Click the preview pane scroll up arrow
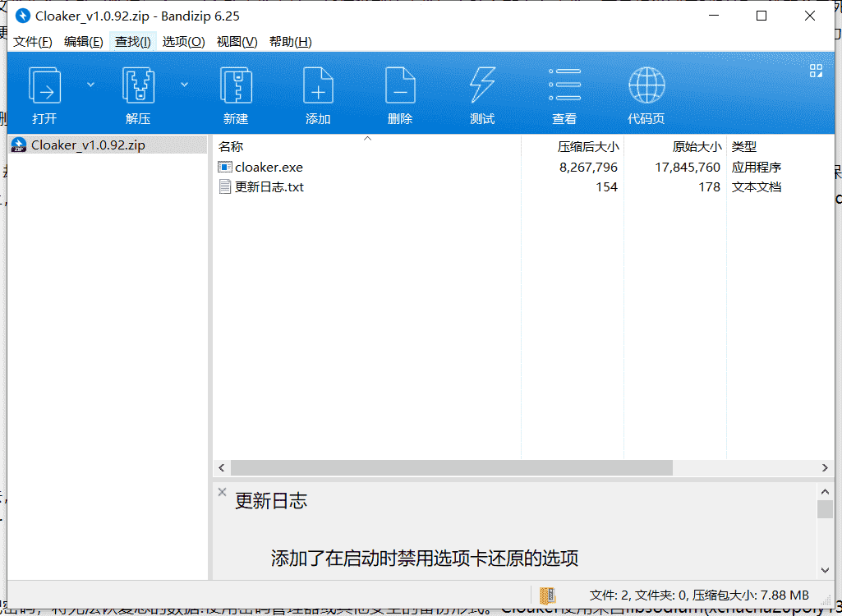The height and width of the screenshot is (616, 842). [825, 491]
